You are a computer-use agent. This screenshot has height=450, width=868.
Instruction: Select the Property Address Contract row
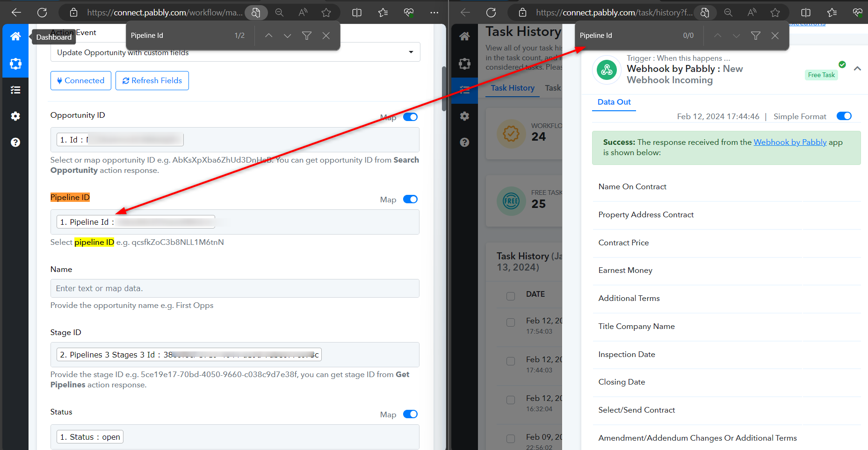tap(726, 215)
